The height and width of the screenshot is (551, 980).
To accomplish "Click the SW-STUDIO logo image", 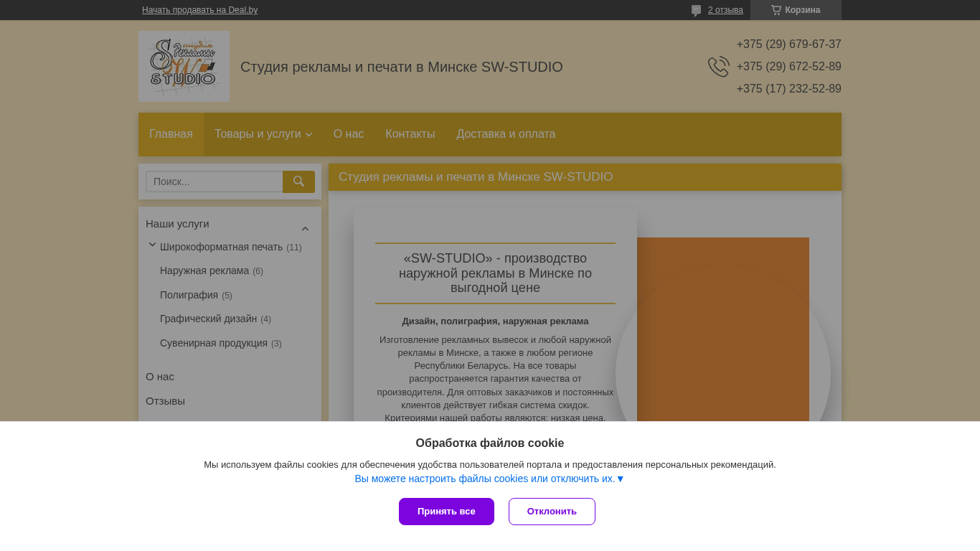I will coord(184,66).
